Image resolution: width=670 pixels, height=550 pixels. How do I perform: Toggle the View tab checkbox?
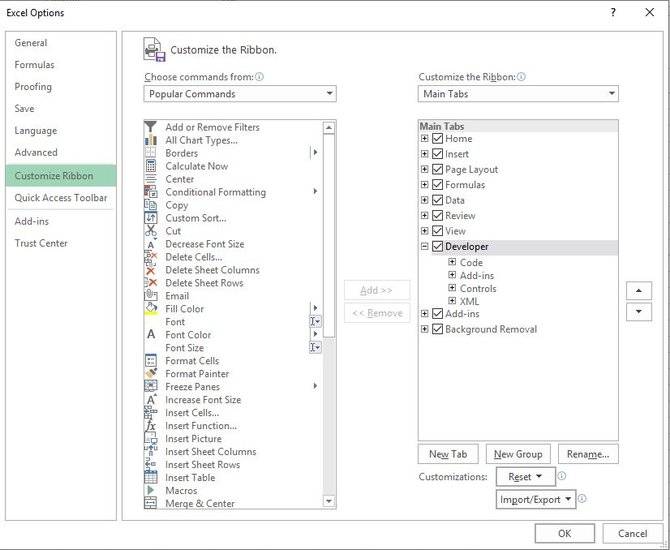(x=437, y=231)
